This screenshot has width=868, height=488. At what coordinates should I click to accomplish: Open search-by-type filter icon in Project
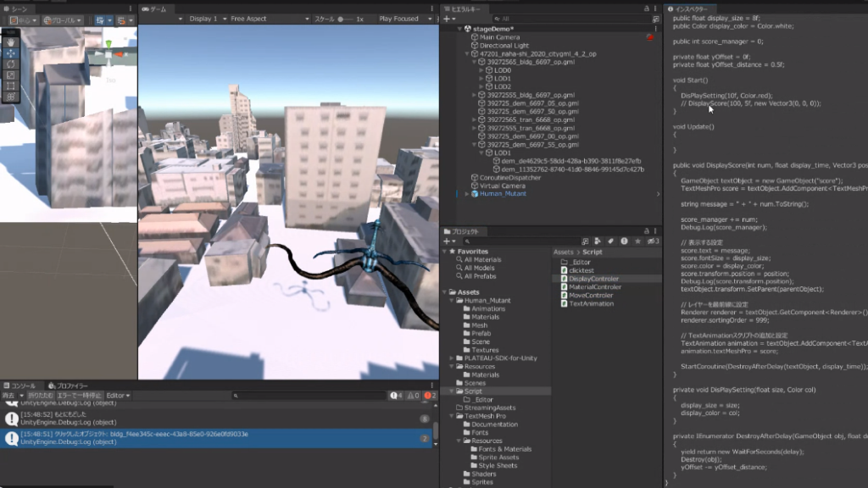(x=598, y=241)
